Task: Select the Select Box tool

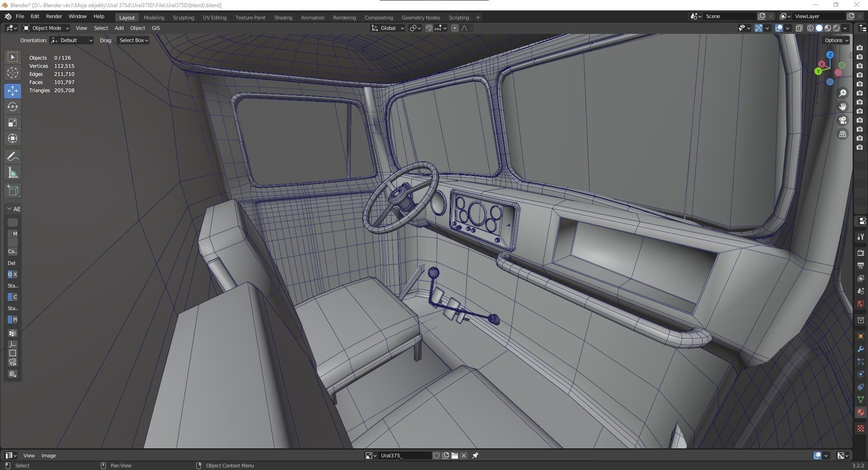Action: (x=13, y=57)
